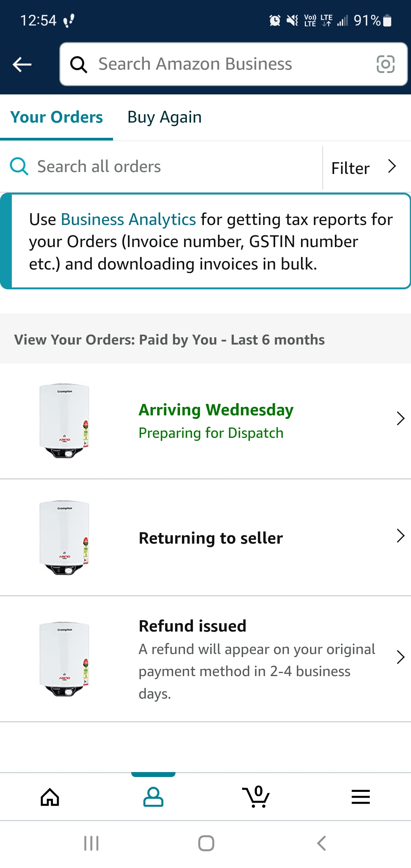Open the Business Analytics link
The height and width of the screenshot is (868, 411).
click(x=128, y=220)
